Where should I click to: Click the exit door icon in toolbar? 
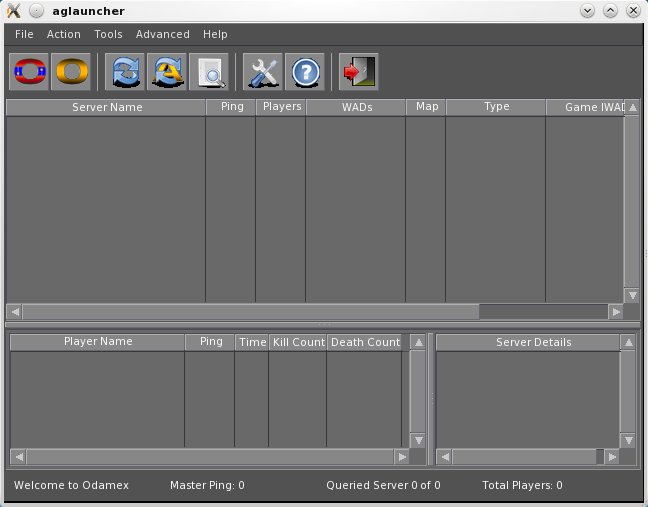point(357,72)
